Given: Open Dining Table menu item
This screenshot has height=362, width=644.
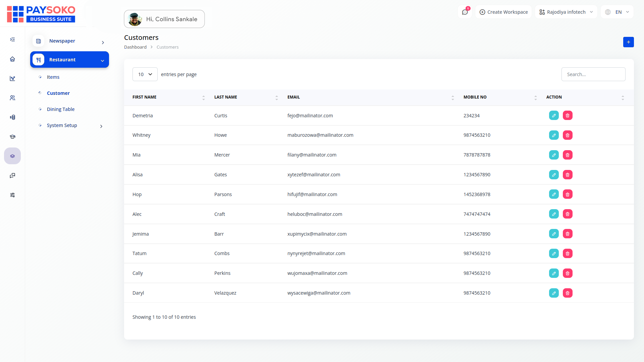Looking at the screenshot, I should [61, 109].
